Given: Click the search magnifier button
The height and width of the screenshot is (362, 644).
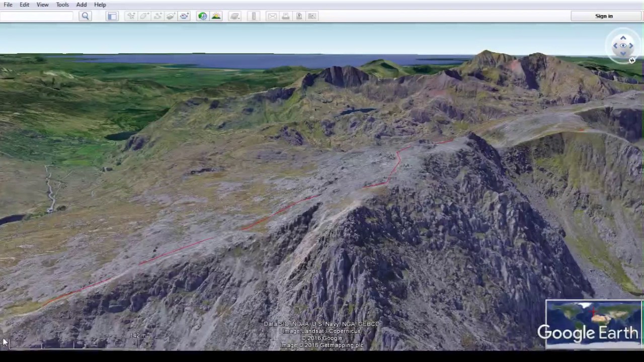Looking at the screenshot, I should 85,16.
